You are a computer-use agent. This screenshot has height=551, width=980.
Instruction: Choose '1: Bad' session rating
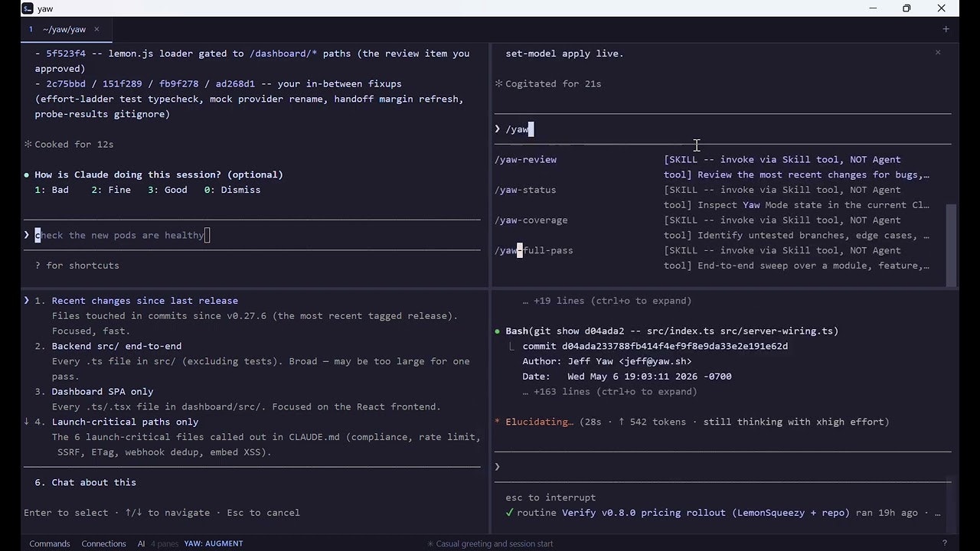point(51,190)
